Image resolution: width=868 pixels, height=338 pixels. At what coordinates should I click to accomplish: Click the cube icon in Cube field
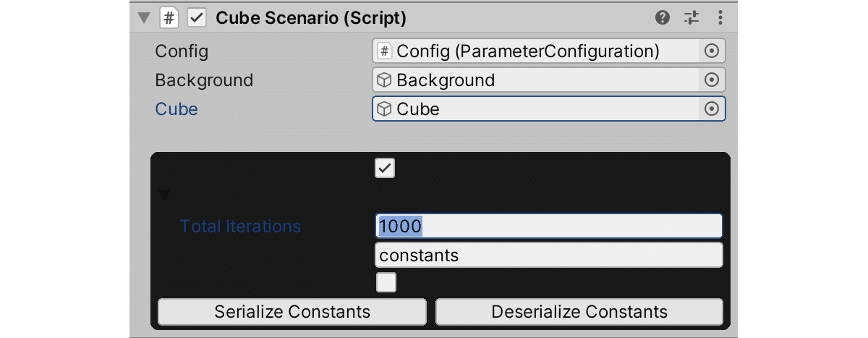point(385,109)
